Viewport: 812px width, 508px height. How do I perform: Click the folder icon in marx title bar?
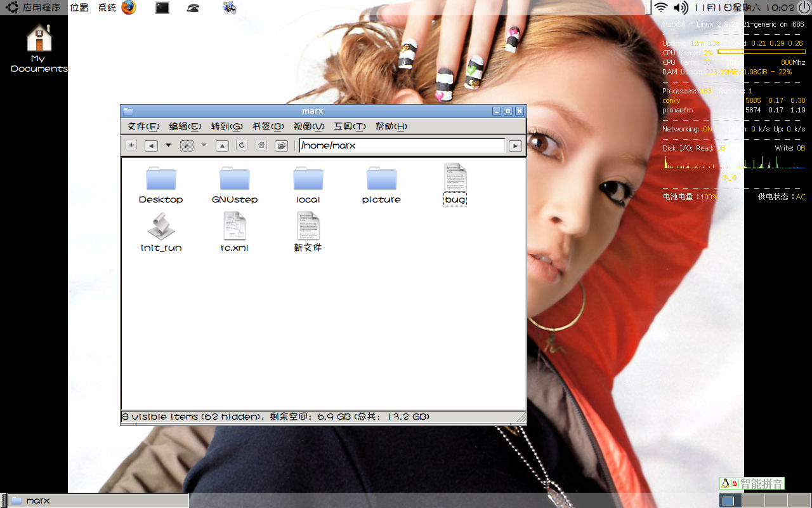128,111
